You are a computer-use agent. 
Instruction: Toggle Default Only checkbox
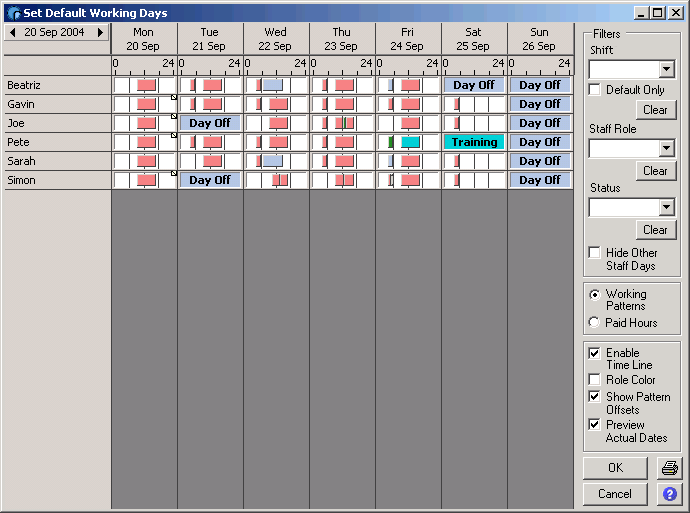click(594, 89)
